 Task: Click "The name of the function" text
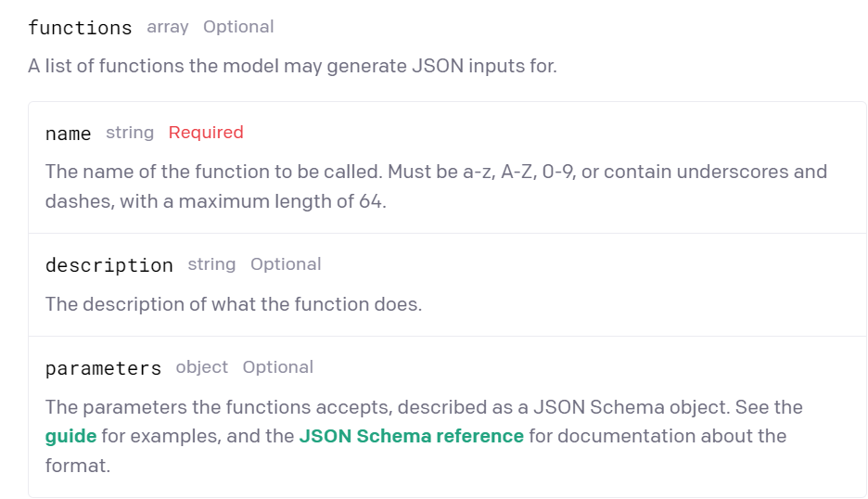tap(148, 173)
